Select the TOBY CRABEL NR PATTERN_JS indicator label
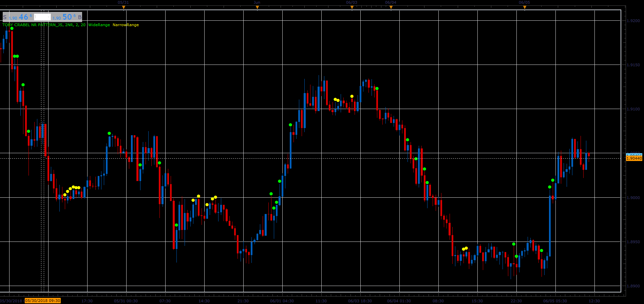Viewport: 644px width, 304px height. pyautogui.click(x=44, y=25)
